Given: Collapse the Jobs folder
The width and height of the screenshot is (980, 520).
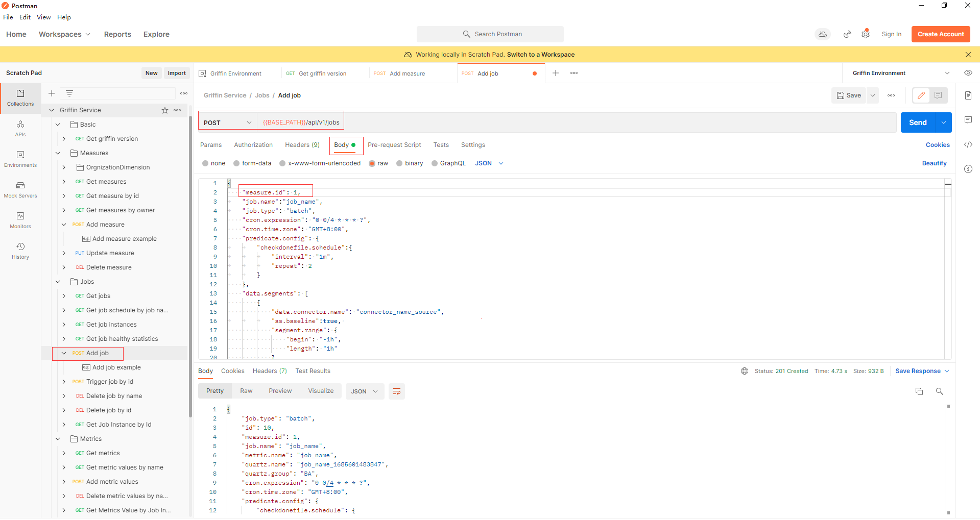Looking at the screenshot, I should tap(58, 282).
